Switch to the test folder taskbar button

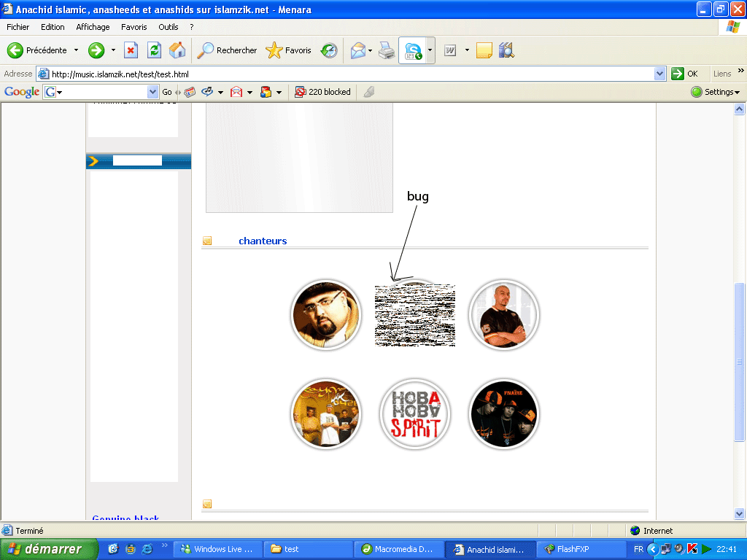(309, 549)
